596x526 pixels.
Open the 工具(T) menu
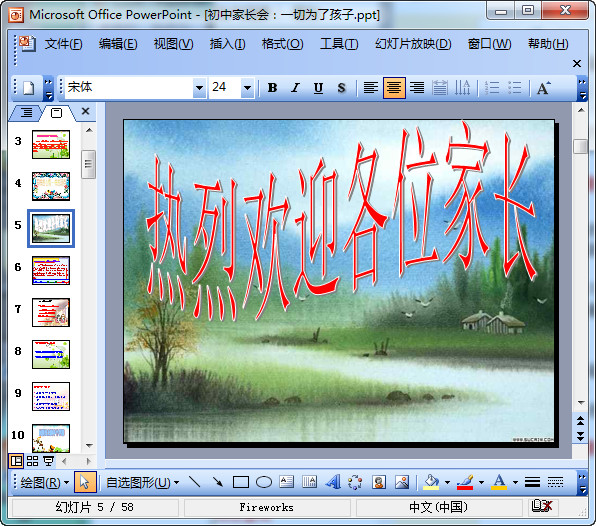point(339,44)
